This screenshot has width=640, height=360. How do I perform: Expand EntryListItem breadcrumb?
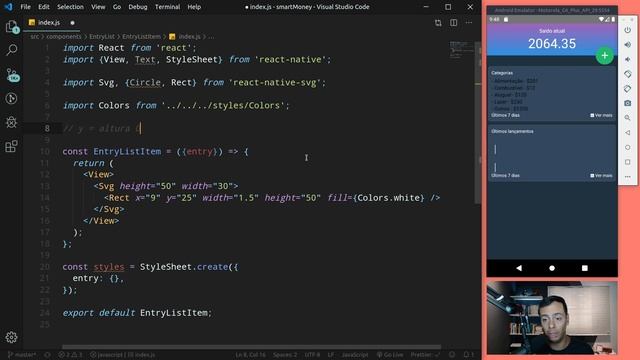tap(141, 37)
